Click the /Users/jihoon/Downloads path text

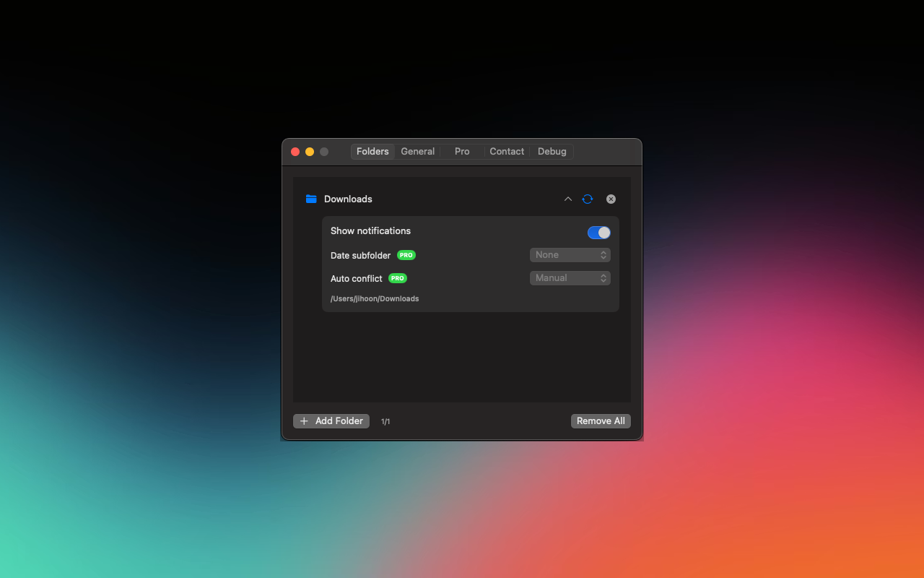click(375, 299)
